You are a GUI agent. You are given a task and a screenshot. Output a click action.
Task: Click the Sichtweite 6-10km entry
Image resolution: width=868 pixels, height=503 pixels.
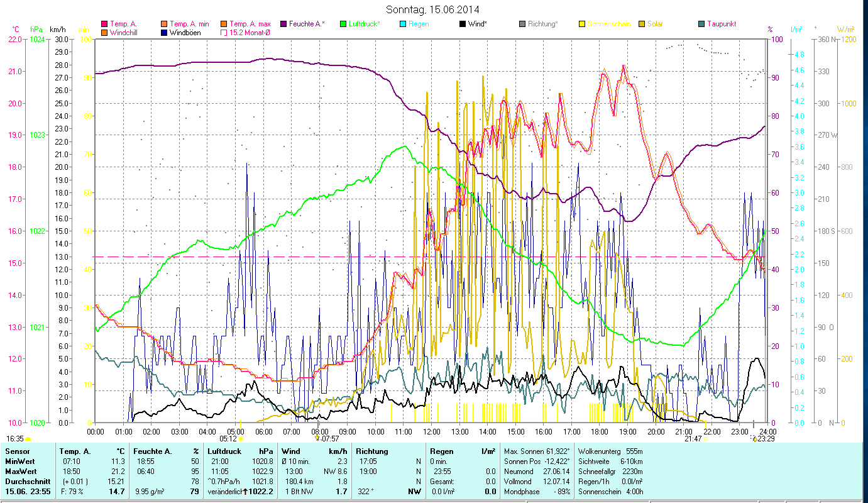[x=610, y=462]
